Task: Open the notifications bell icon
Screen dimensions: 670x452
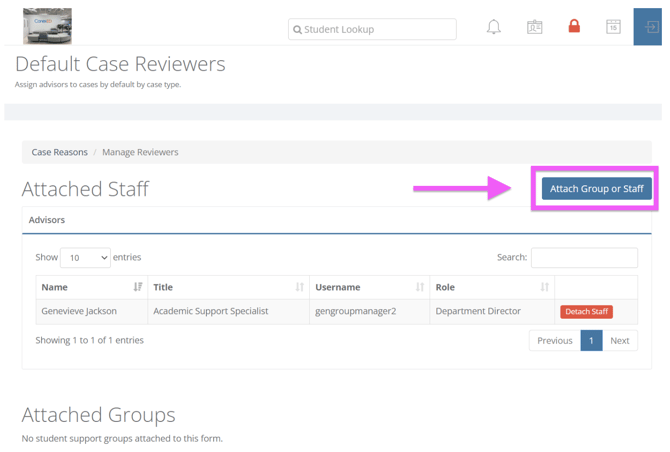Action: (x=493, y=27)
